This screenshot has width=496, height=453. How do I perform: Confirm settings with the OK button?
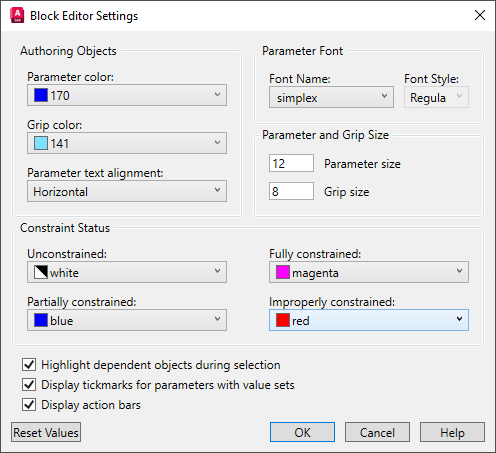click(x=302, y=432)
